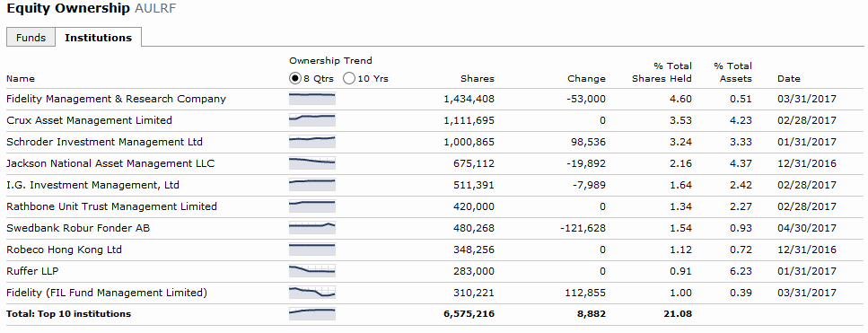Open Schroder Investment Management trend sparkline
This screenshot has height=333, width=868.
(312, 142)
